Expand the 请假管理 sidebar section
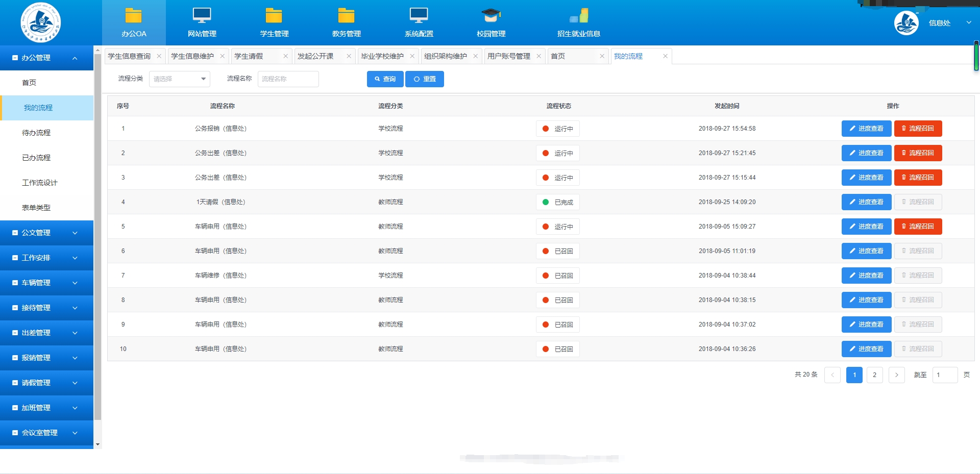The height and width of the screenshot is (474, 980). coord(46,383)
